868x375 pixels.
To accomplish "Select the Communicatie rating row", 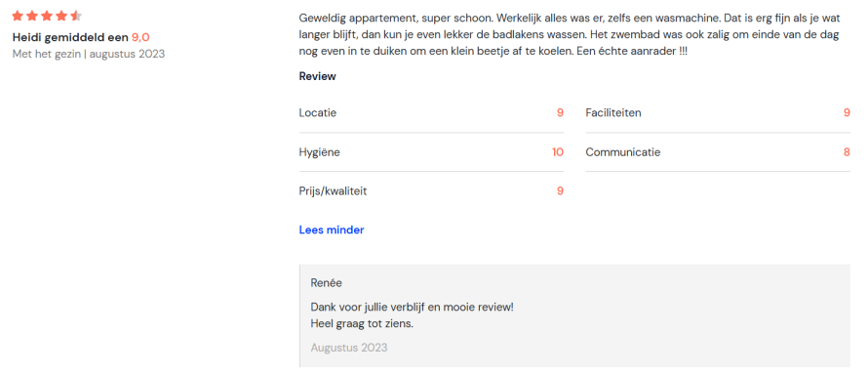I will pos(718,152).
